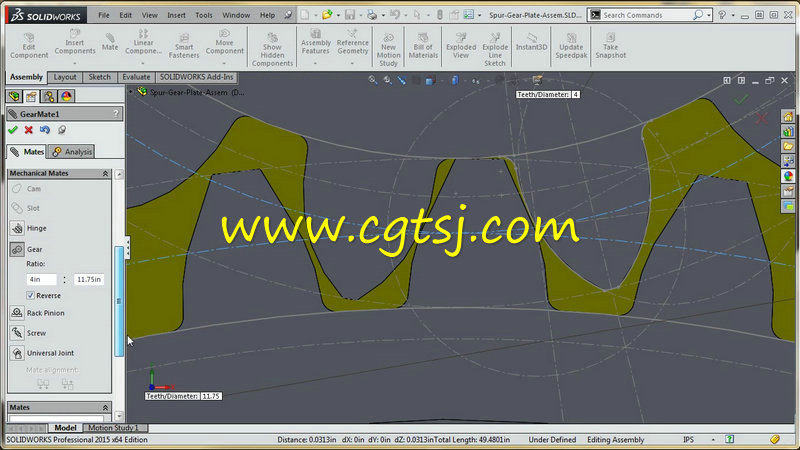Accept GearMate1 with green checkmark

tap(13, 130)
